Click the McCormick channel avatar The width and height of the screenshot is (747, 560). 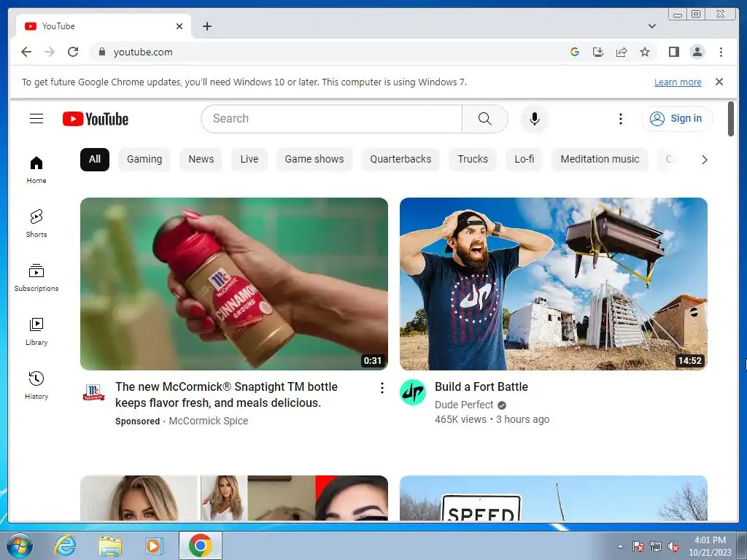click(93, 392)
